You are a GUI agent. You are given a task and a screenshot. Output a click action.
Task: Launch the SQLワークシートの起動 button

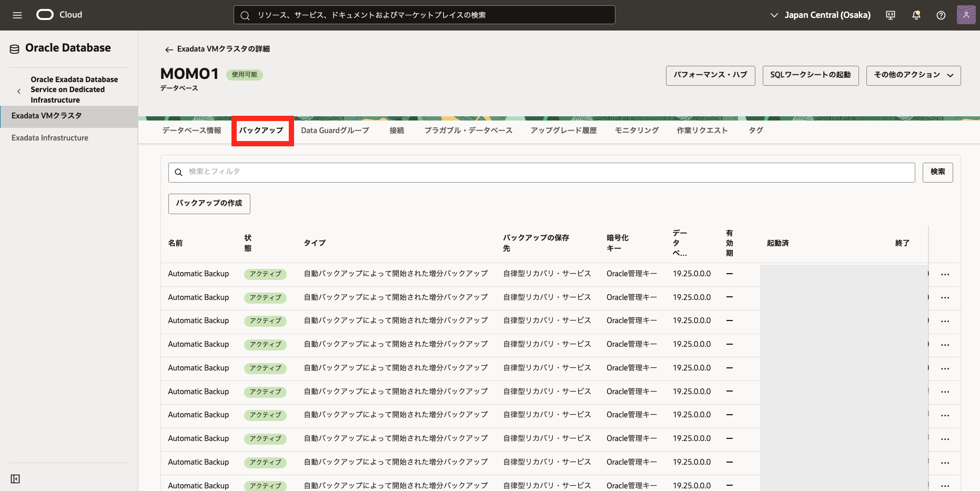tap(810, 75)
